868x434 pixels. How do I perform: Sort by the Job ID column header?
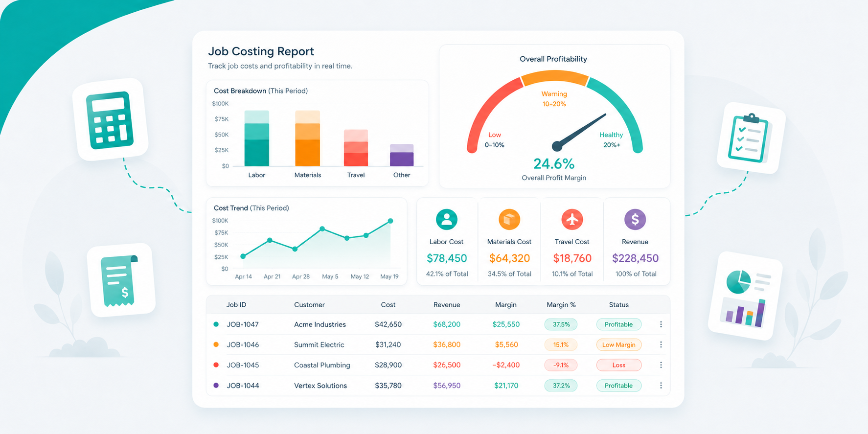coord(236,305)
